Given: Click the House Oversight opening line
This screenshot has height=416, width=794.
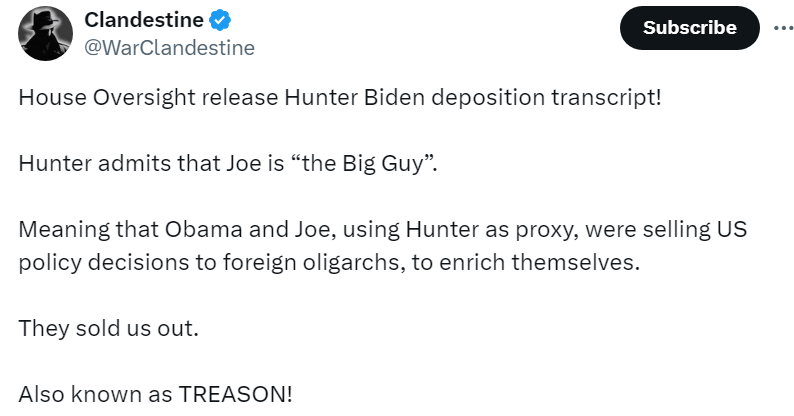Looking at the screenshot, I should 340,100.
